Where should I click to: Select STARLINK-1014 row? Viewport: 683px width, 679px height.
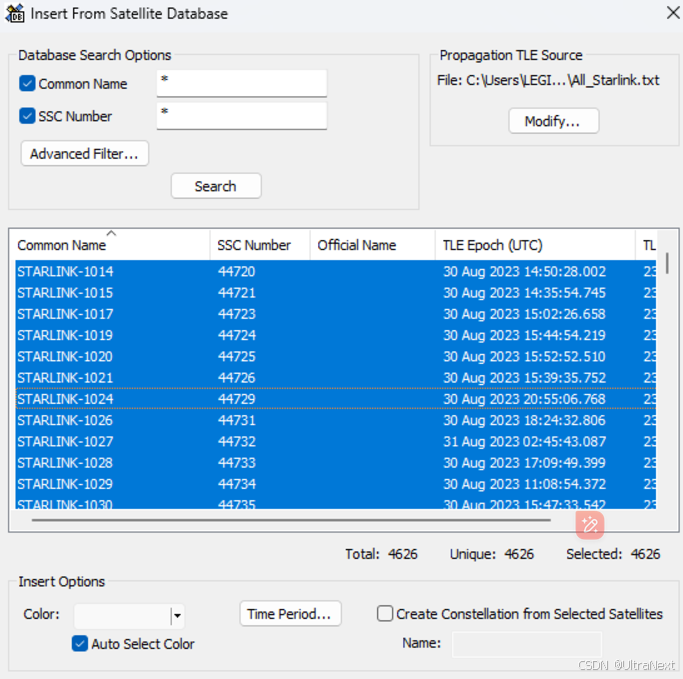[x=335, y=271]
